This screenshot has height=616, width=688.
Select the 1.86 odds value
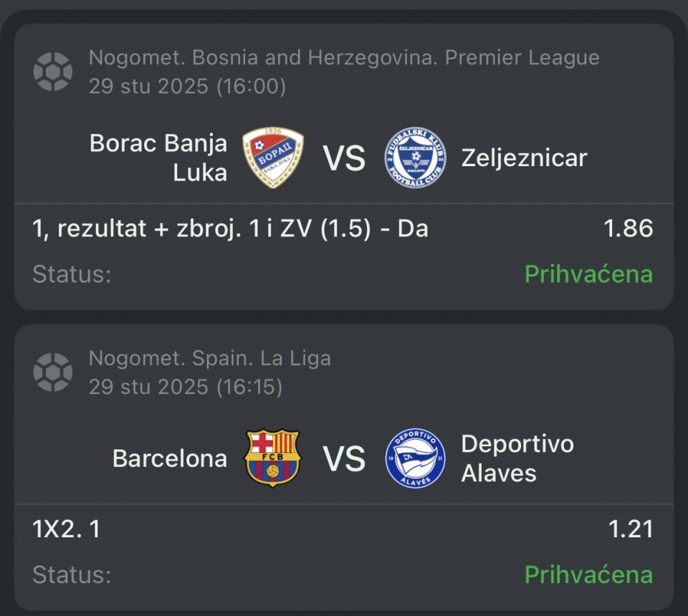pos(628,228)
